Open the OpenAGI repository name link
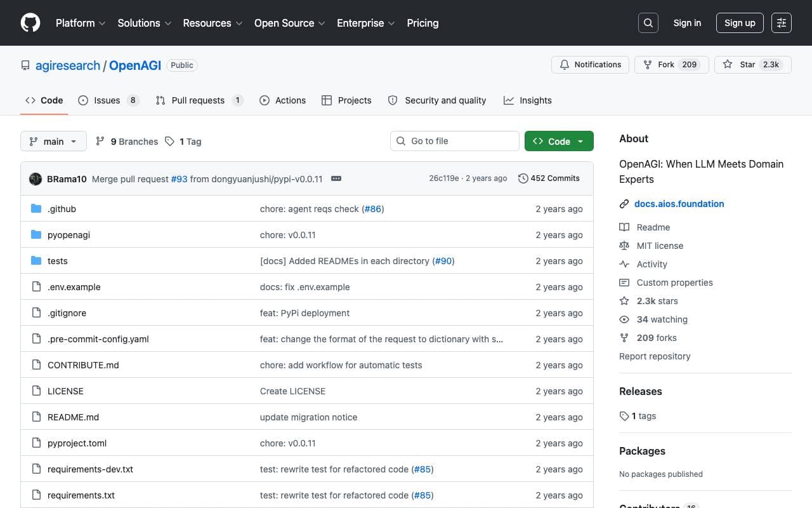The image size is (812, 508). click(135, 65)
